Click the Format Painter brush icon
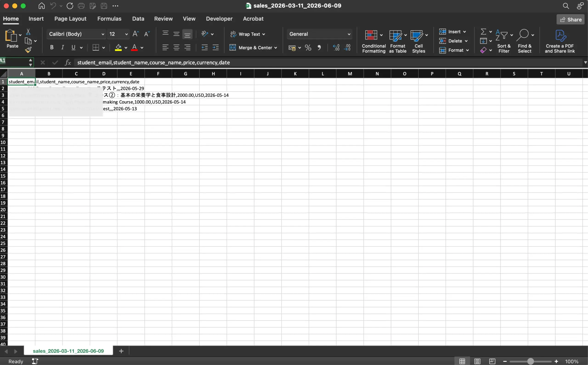Image resolution: width=588 pixels, height=365 pixels. point(28,50)
